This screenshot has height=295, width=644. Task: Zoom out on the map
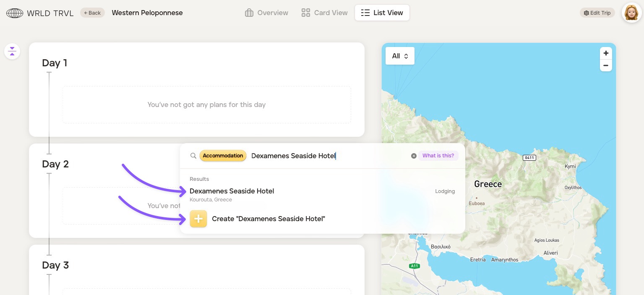(605, 65)
